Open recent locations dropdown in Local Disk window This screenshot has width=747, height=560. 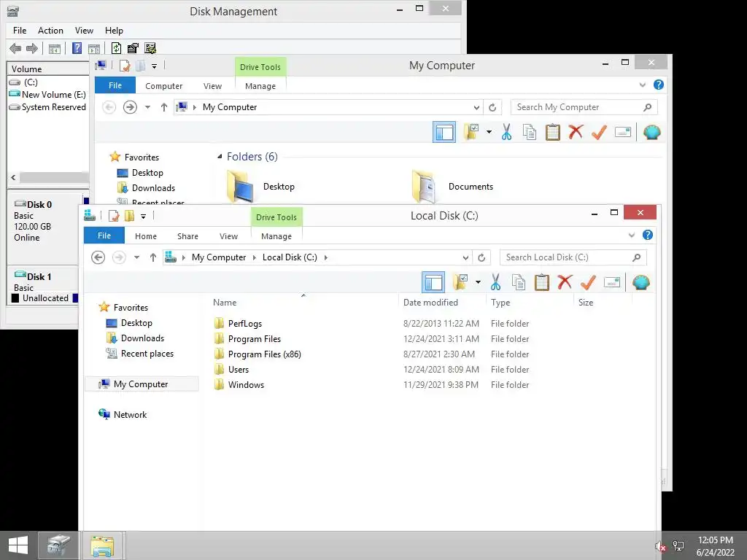pyautogui.click(x=136, y=257)
